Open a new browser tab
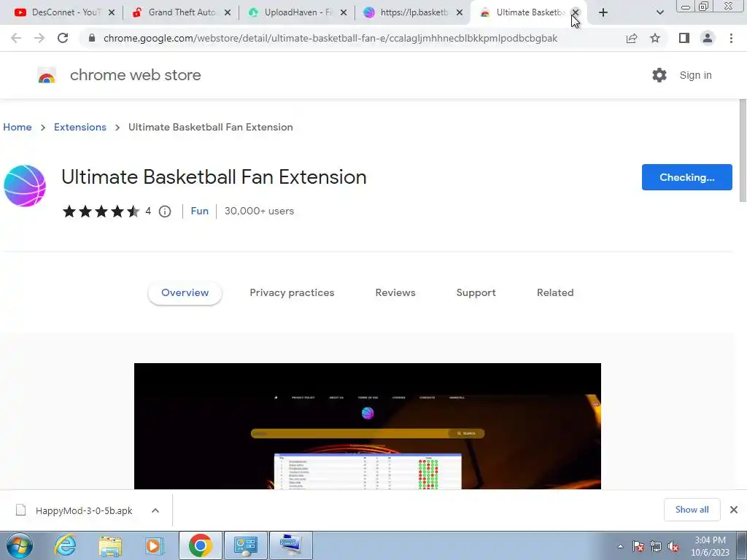The height and width of the screenshot is (560, 747). click(603, 12)
